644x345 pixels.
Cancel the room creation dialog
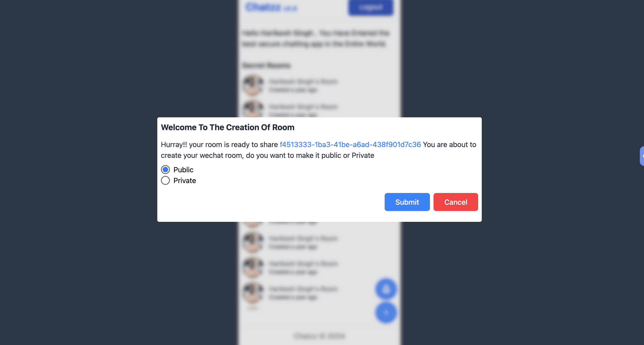(x=455, y=202)
